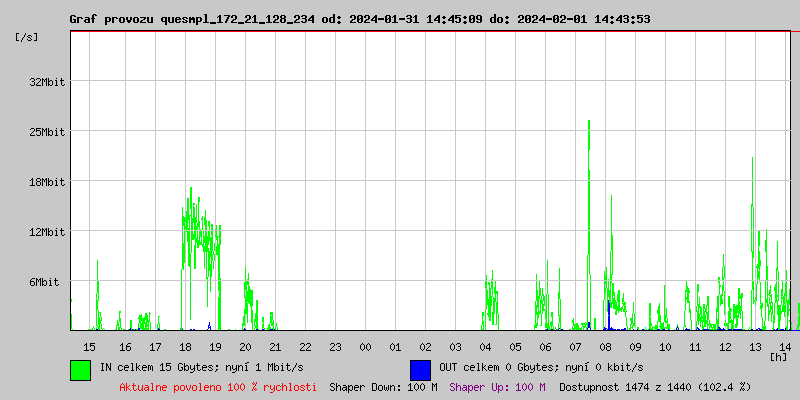Click the tallest green traffic peak
This screenshot has height=400, width=800.
pos(589,125)
